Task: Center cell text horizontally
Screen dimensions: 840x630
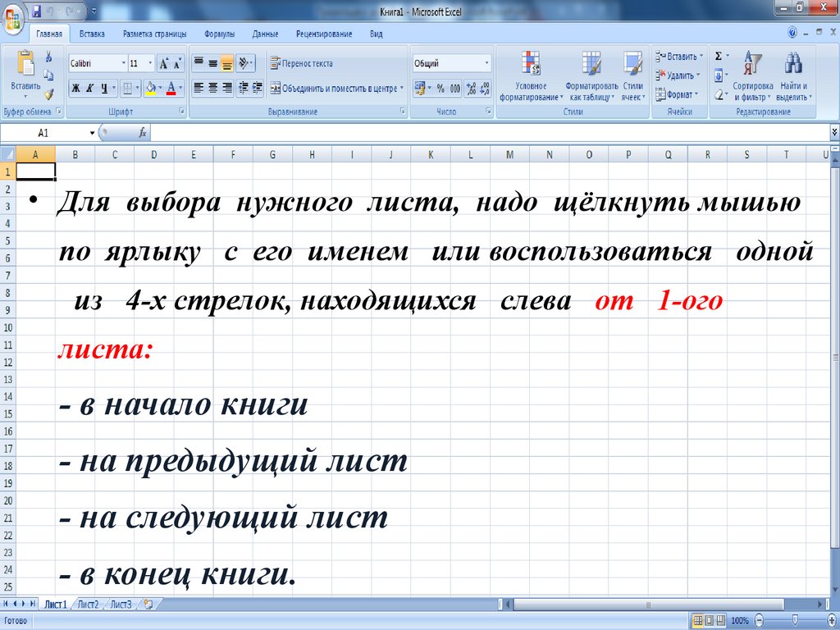Action: point(212,88)
